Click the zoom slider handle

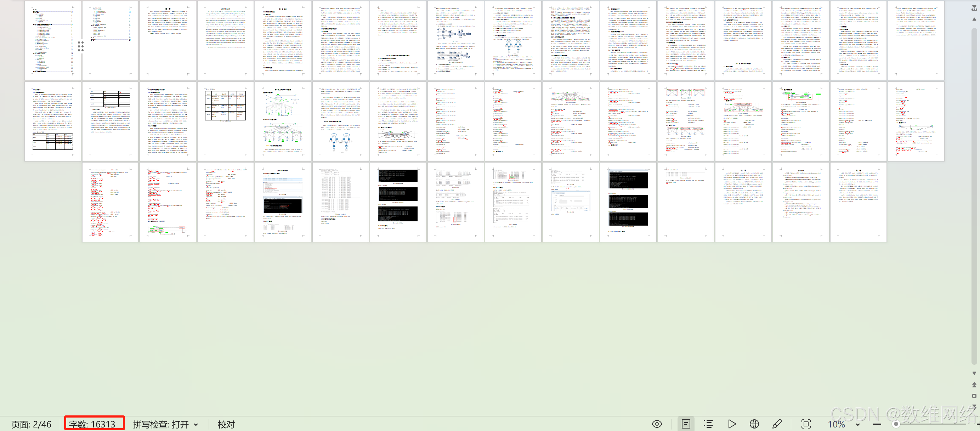tap(896, 424)
